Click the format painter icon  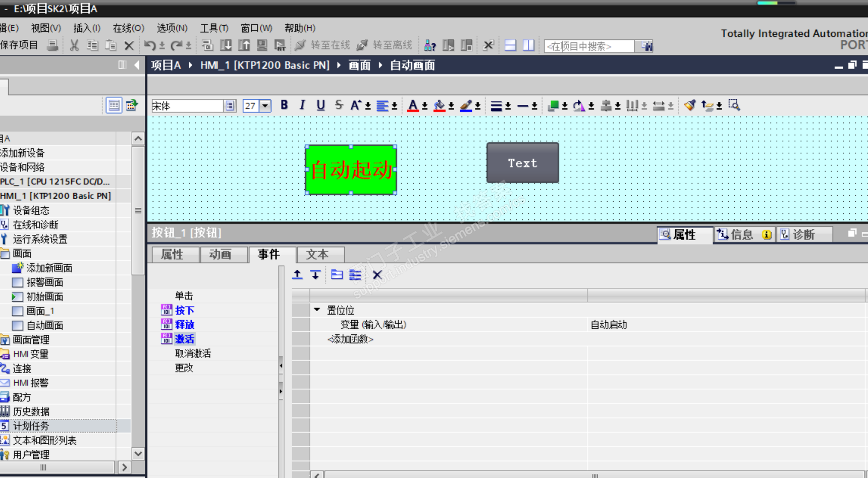pos(690,105)
